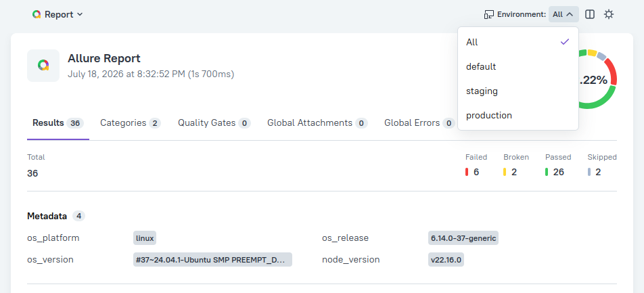The image size is (644, 293).
Task: Click the environment monitor icon
Action: tap(488, 14)
